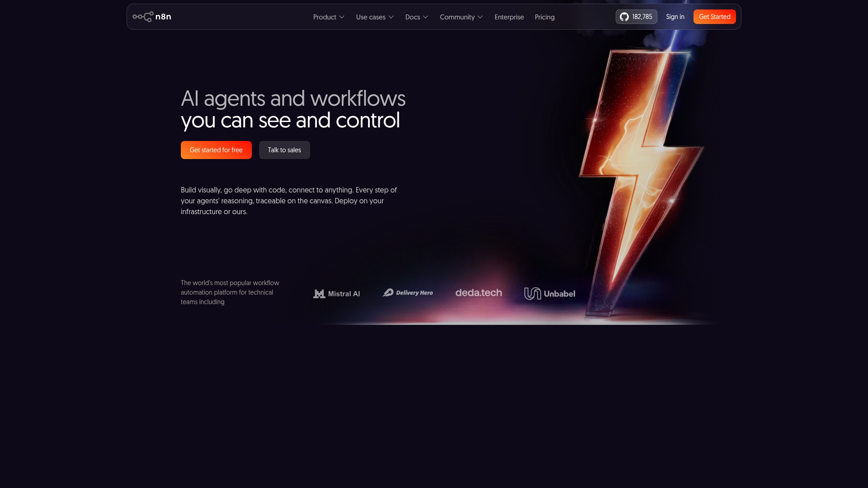
Task: Click the Delivery Hero logo
Action: tap(408, 293)
